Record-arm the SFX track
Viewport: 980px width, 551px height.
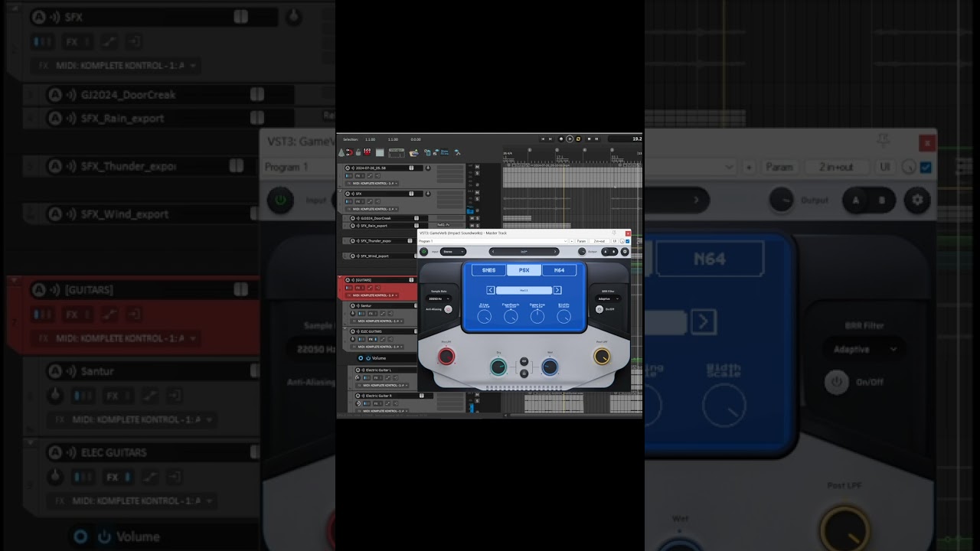pos(347,194)
